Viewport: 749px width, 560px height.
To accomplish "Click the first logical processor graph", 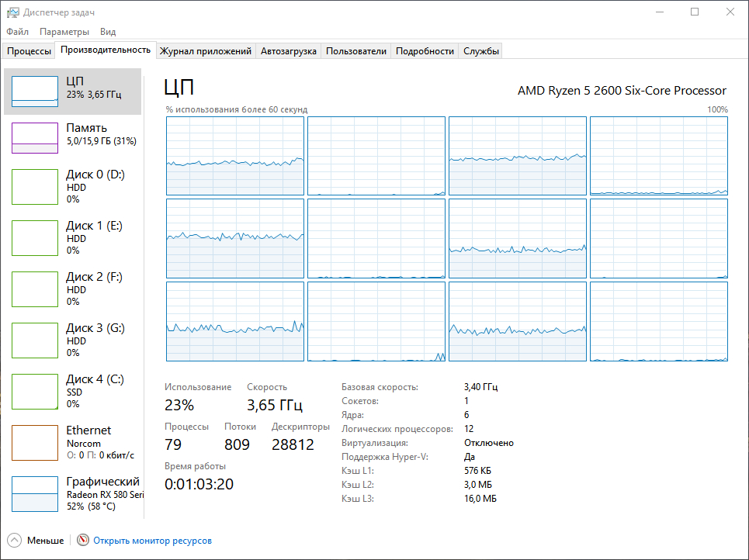I will click(235, 156).
